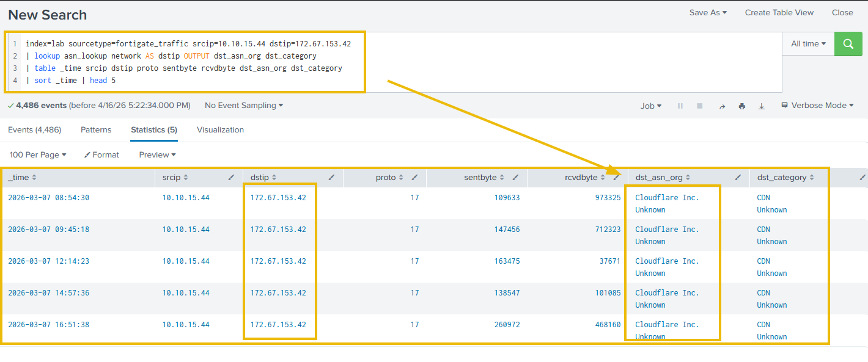868x362 pixels.
Task: Click the 08:54:30 timestamp cell
Action: (x=48, y=198)
